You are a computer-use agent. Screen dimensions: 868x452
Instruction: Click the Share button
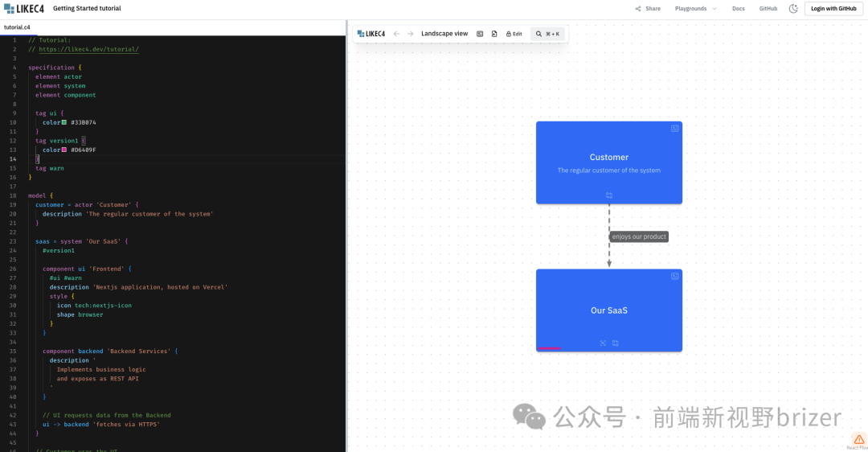point(647,9)
